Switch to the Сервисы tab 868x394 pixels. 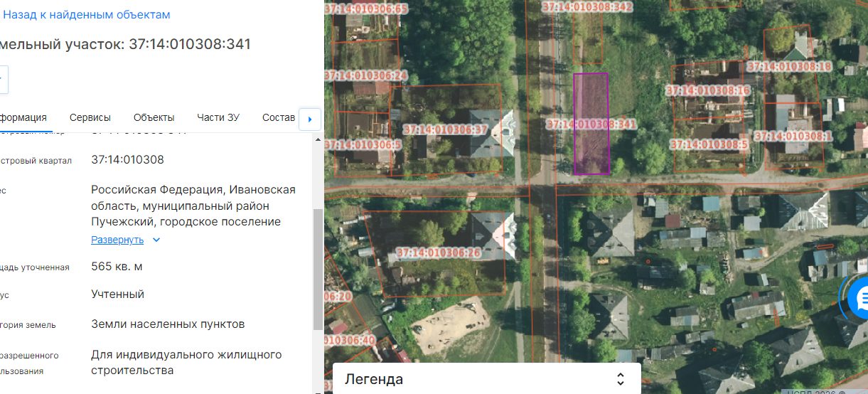[90, 118]
